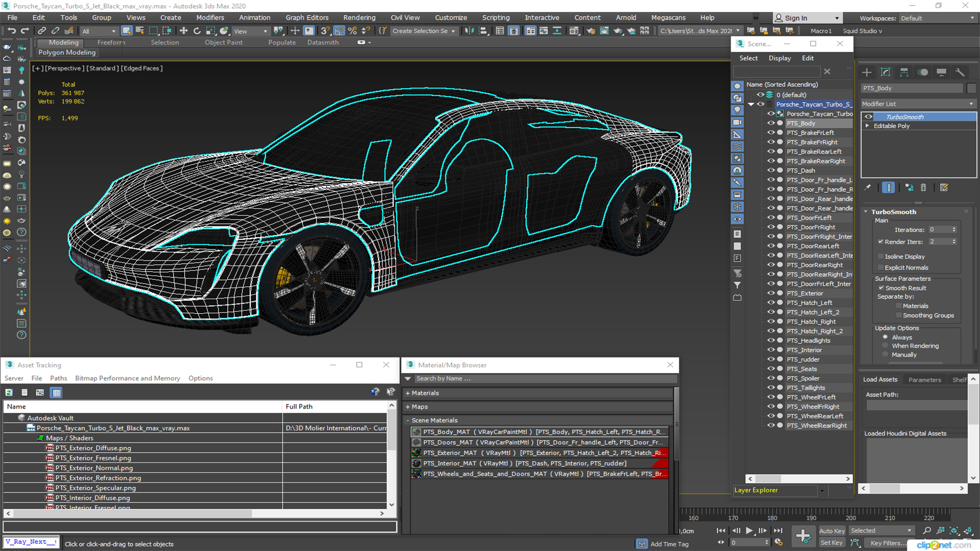The image size is (980, 551).
Task: Open Select by Name tool
Action: tap(139, 31)
